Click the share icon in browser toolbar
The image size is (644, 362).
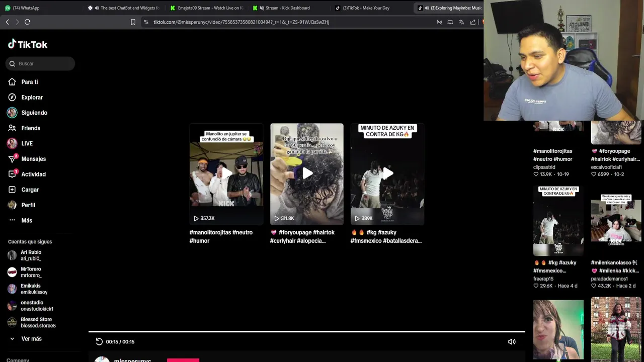pyautogui.click(x=473, y=22)
